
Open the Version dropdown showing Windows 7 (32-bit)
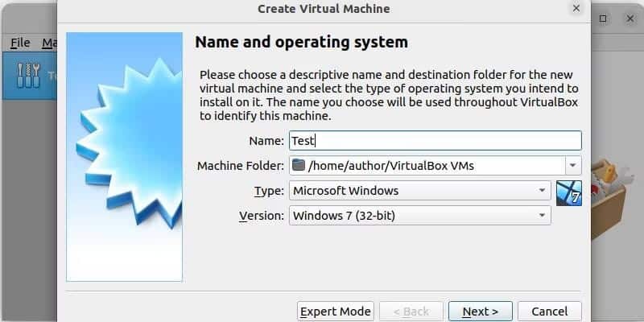tap(419, 216)
